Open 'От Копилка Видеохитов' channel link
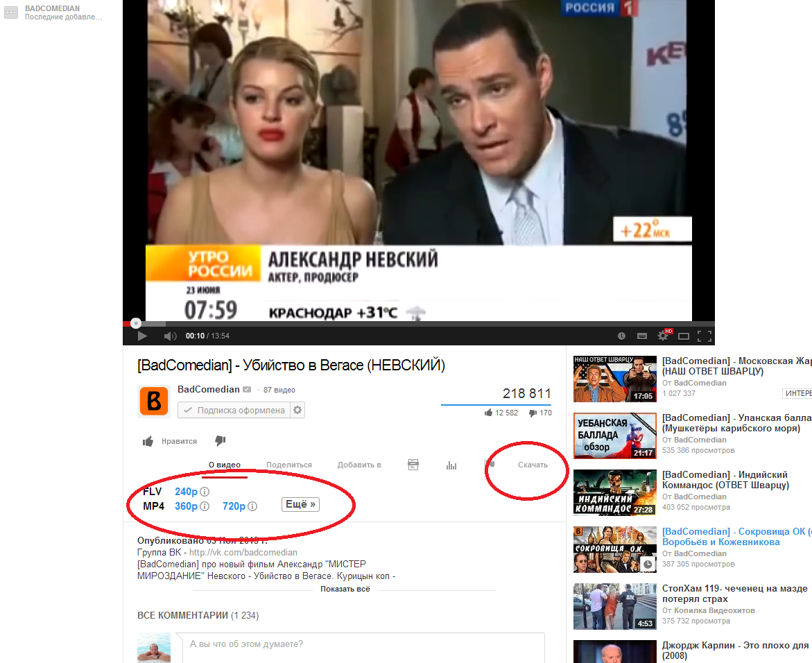Image resolution: width=812 pixels, height=663 pixels. click(709, 611)
